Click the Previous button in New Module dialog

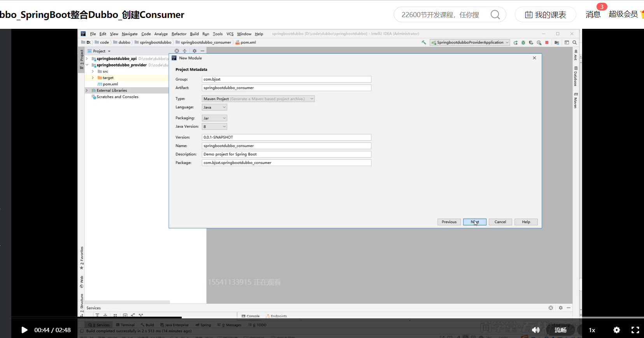coord(449,222)
